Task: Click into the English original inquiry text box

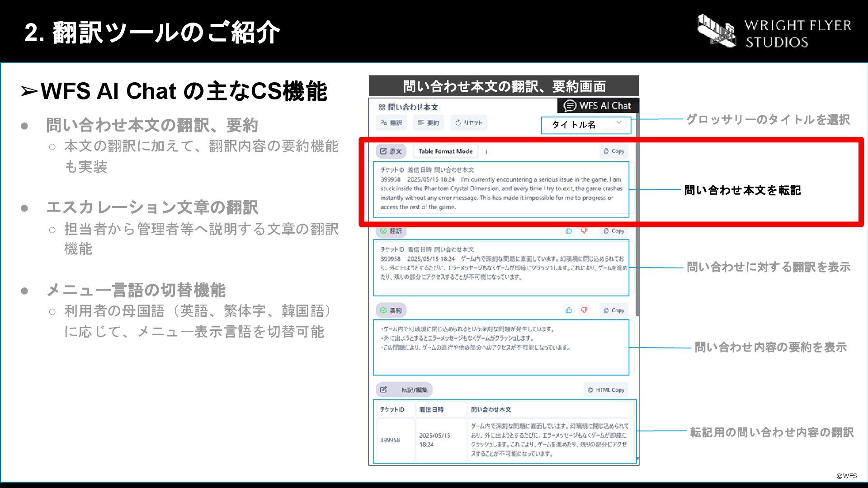Action: pyautogui.click(x=501, y=189)
